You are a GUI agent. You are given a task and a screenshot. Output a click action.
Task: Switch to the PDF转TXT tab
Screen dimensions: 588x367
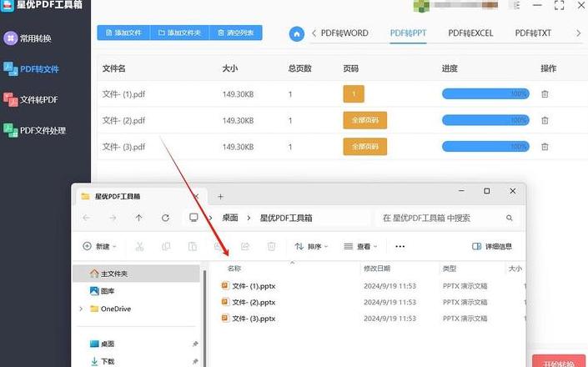[533, 33]
